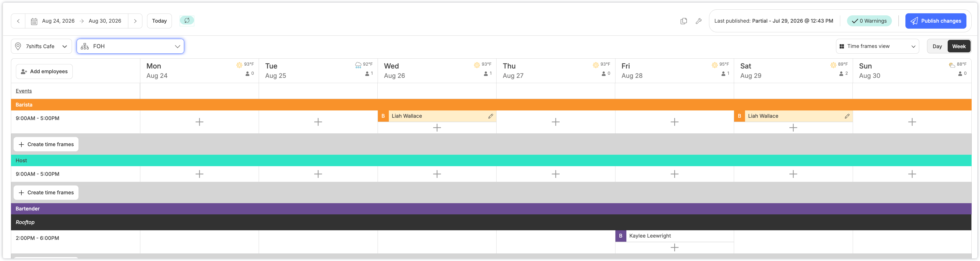Add Host shift on Monday Aug 24
The width and height of the screenshot is (980, 261).
[x=199, y=174]
